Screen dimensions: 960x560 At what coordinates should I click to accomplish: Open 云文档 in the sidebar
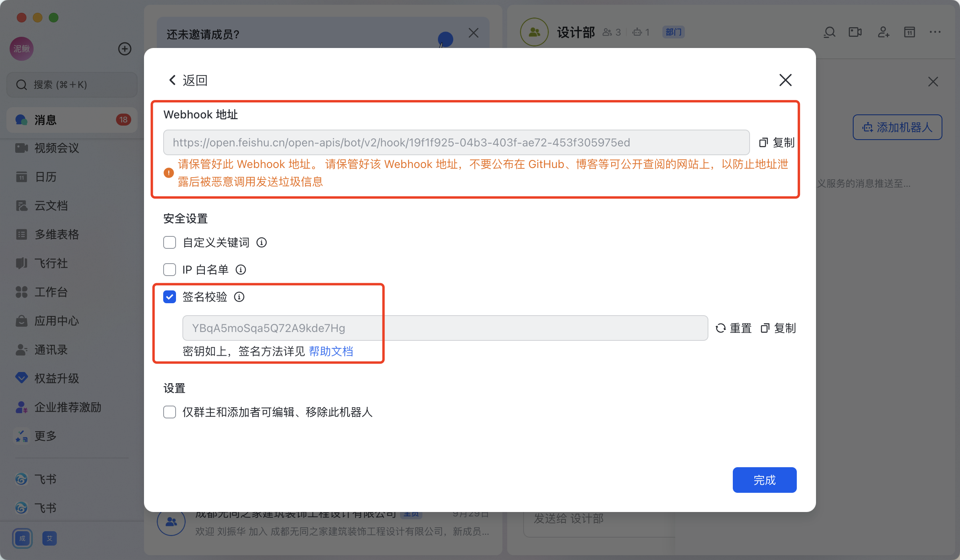click(x=51, y=206)
